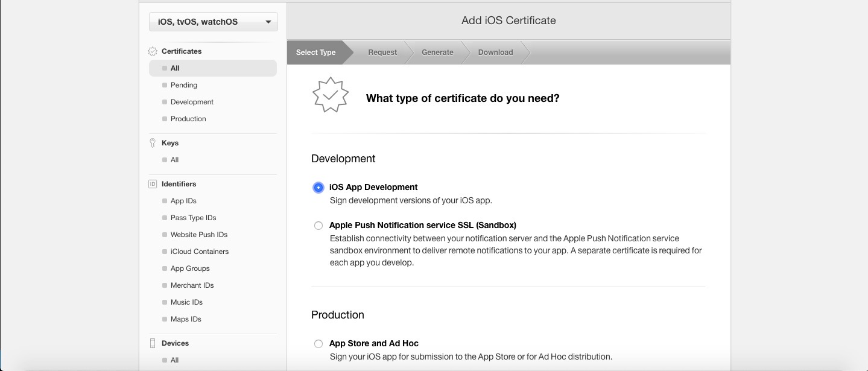Open iCloud Containers

click(x=200, y=252)
